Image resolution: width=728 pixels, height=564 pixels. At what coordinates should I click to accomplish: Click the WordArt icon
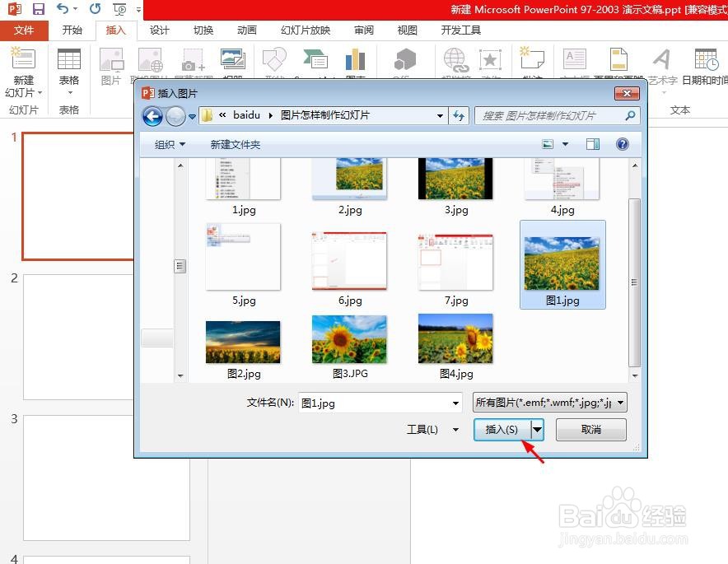click(x=661, y=59)
